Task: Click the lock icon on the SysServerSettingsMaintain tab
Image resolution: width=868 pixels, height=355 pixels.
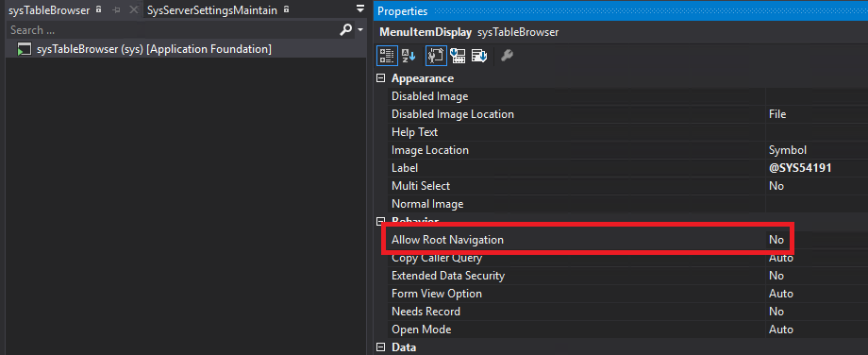Action: point(286,10)
